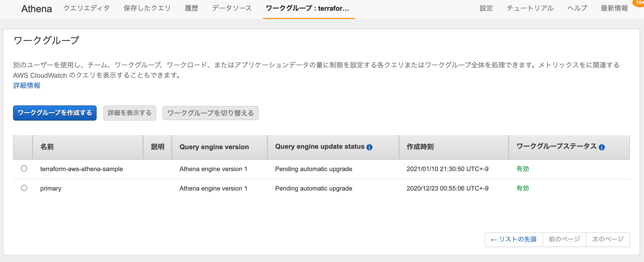This screenshot has height=262, width=644.
Task: Switch to the 履歴 tab
Action: pyautogui.click(x=191, y=8)
